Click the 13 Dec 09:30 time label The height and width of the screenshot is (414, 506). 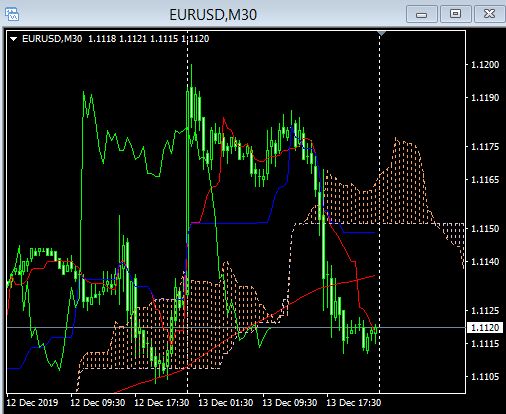pyautogui.click(x=290, y=403)
